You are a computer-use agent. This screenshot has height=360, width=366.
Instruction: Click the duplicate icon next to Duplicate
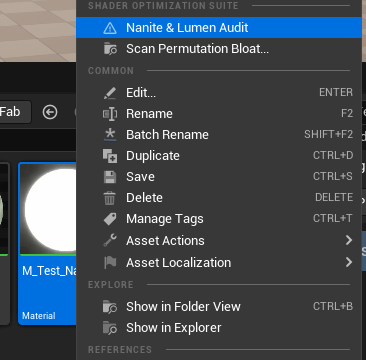(110, 156)
